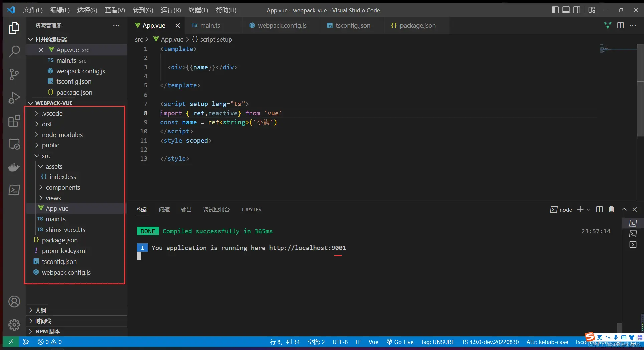
Task: Open the 文件(F) menu
Action: [33, 10]
